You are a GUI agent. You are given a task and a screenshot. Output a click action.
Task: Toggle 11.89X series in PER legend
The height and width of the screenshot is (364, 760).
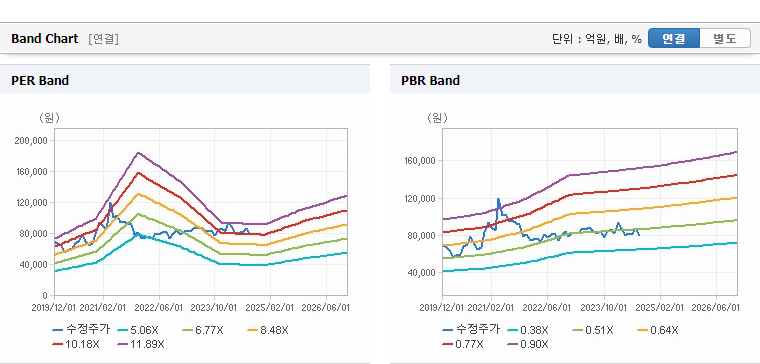[141, 344]
